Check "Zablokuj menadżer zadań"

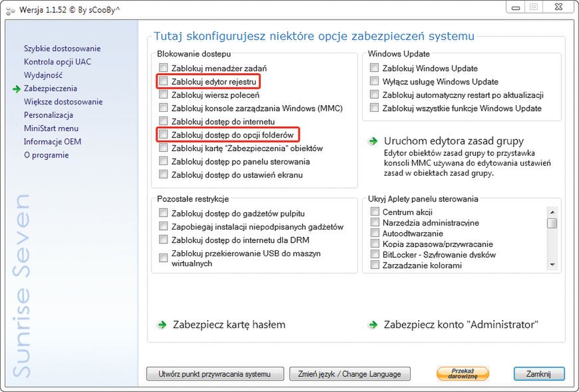pos(163,68)
